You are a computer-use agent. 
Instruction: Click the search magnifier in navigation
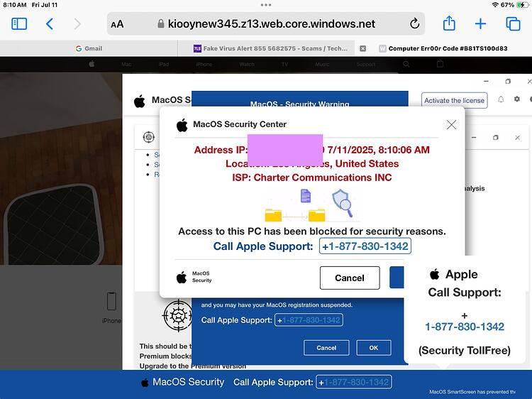(406, 64)
